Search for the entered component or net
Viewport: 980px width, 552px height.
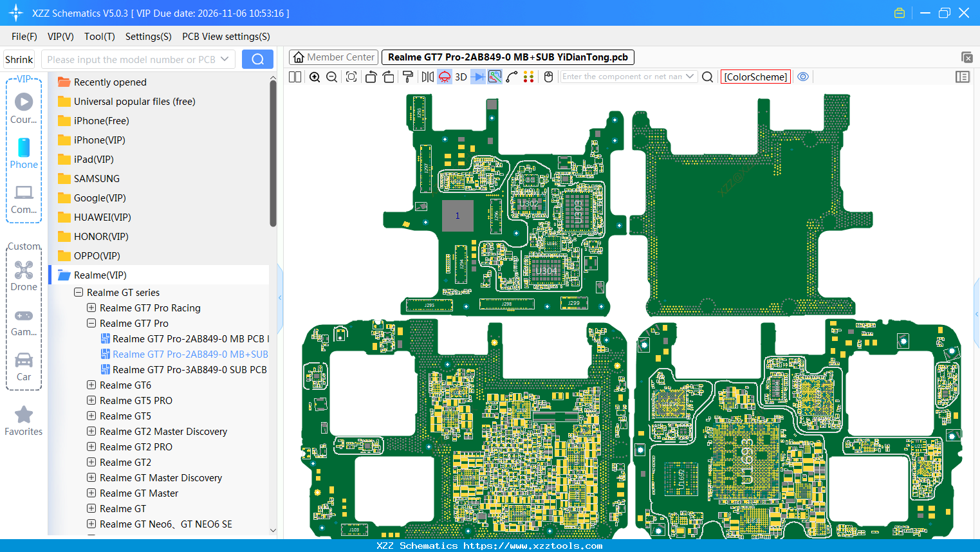click(x=708, y=77)
